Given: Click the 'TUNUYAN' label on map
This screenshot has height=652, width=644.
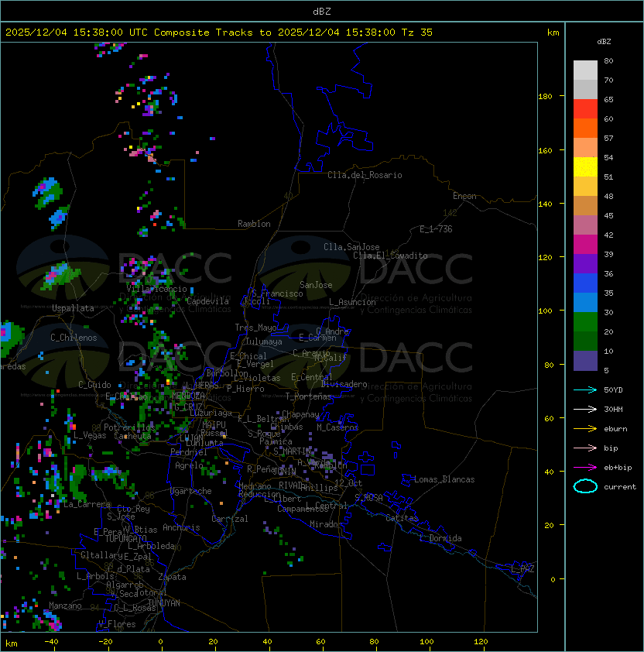Looking at the screenshot, I should tap(164, 603).
